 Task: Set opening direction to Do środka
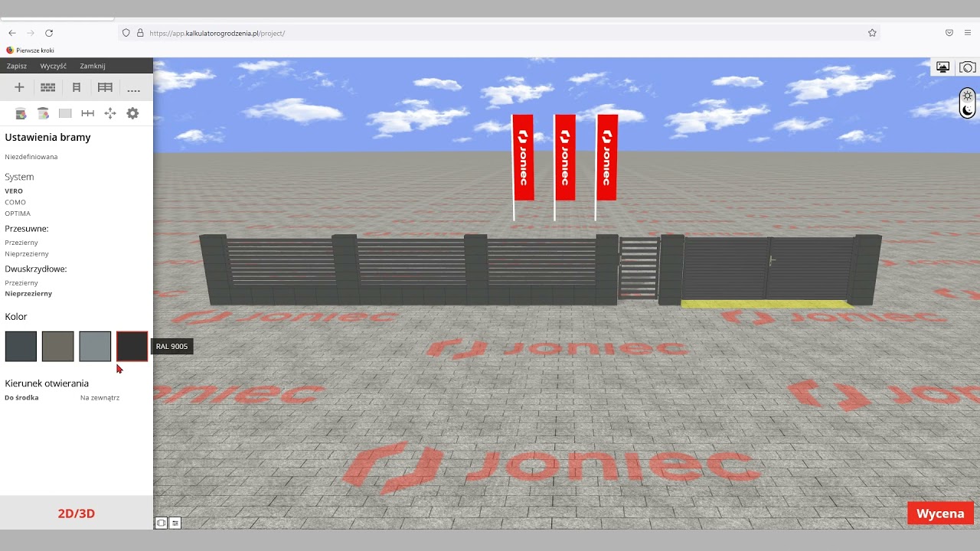[21, 398]
